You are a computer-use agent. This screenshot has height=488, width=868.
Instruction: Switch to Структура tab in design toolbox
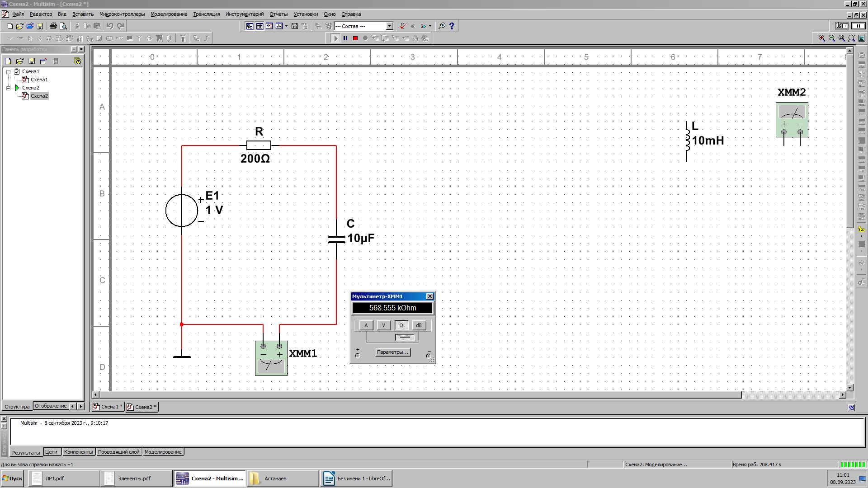[x=17, y=406]
